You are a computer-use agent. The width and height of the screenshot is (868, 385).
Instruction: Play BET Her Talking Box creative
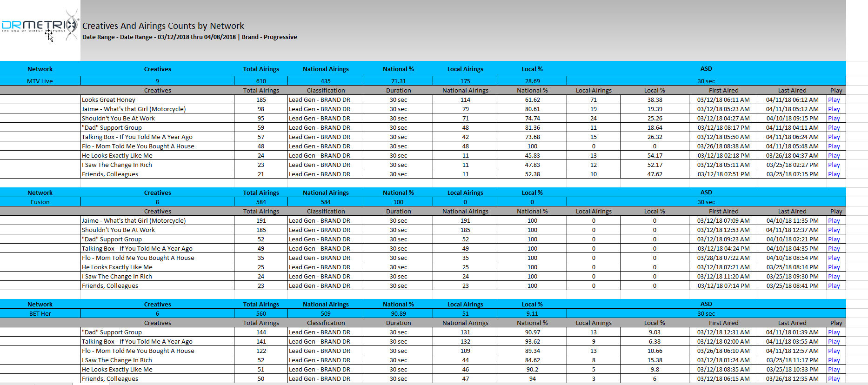834,341
